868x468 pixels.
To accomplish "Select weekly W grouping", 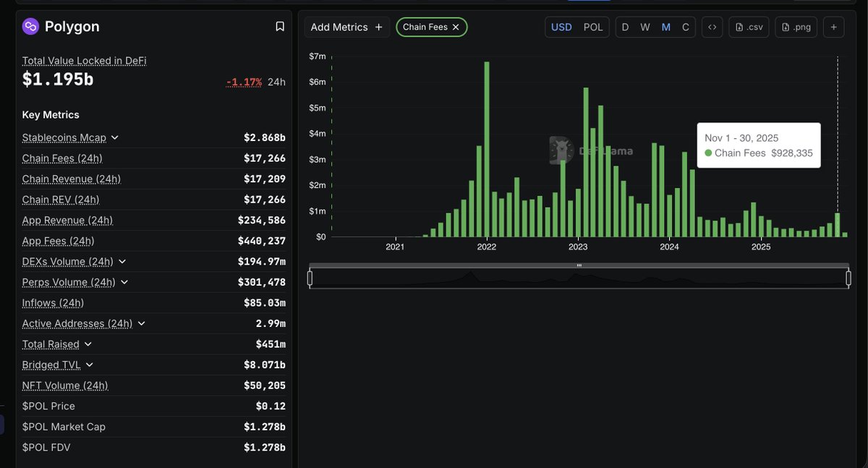I will 645,27.
